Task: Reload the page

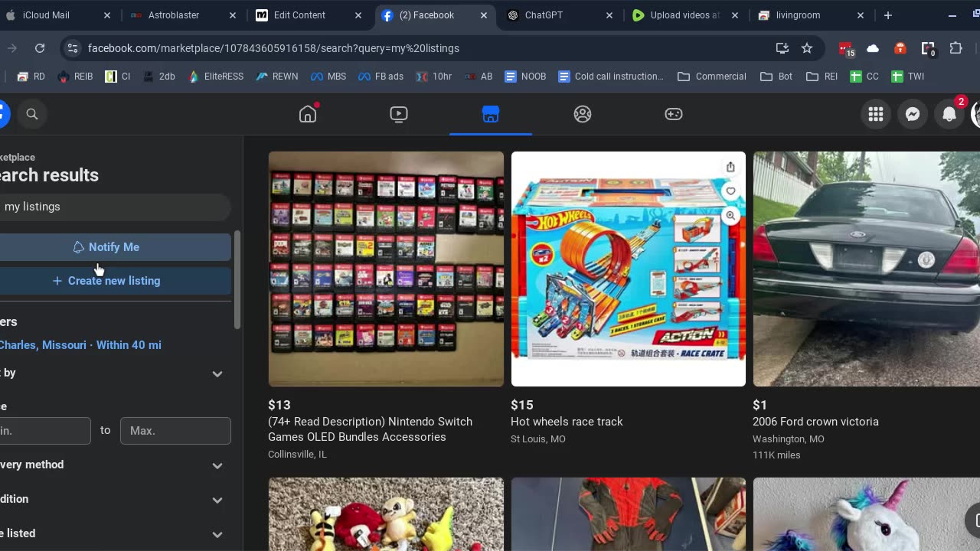Action: (x=40, y=48)
